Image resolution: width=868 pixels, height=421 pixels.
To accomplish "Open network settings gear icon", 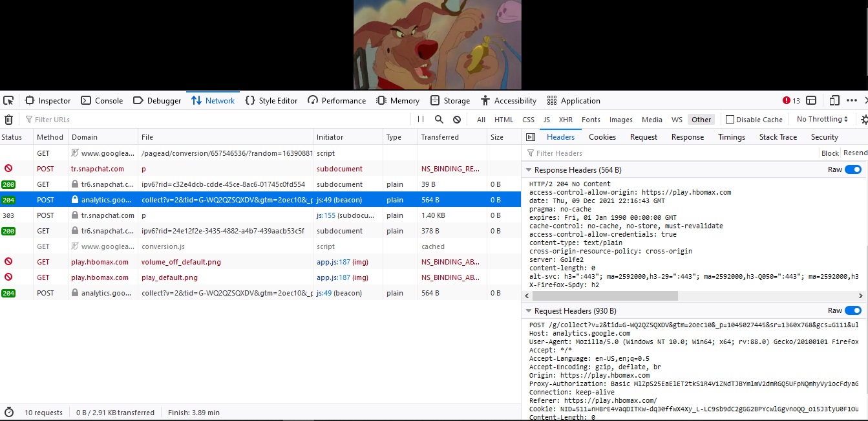I will [864, 120].
